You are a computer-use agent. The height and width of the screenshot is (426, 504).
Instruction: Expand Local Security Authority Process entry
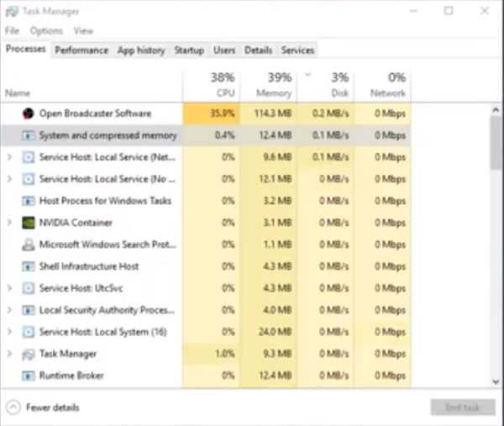[9, 310]
